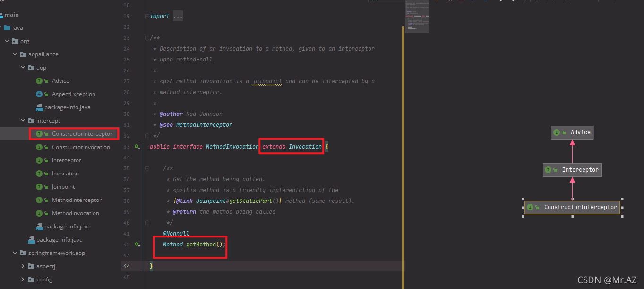Collapse the aopalliance package node
Screen dimensions: 644x289
tap(15, 54)
